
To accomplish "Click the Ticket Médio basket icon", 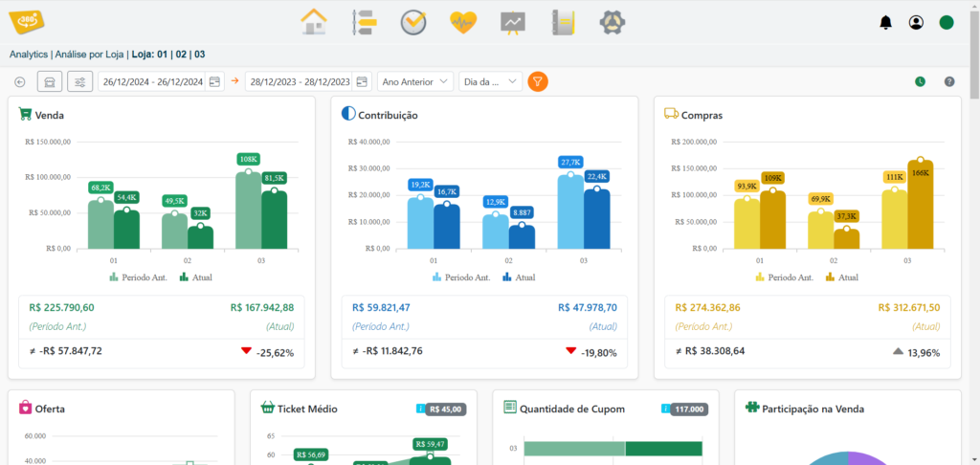I will pos(268,408).
